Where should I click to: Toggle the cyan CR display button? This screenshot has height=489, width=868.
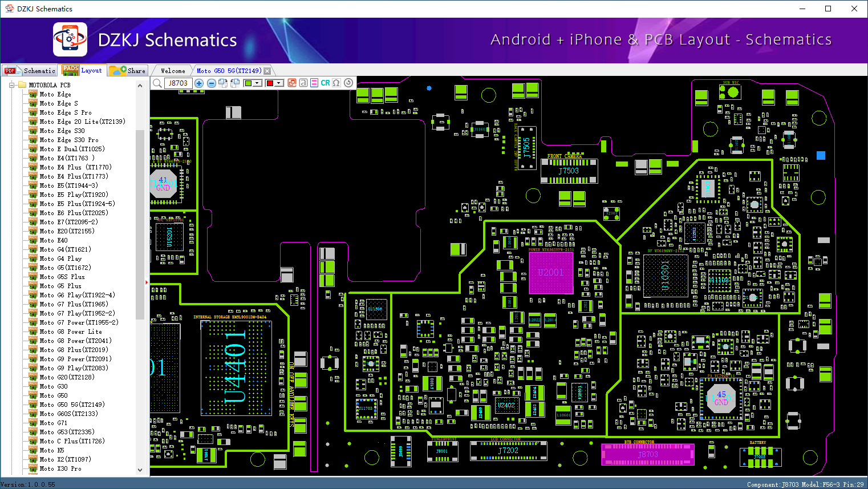point(325,83)
